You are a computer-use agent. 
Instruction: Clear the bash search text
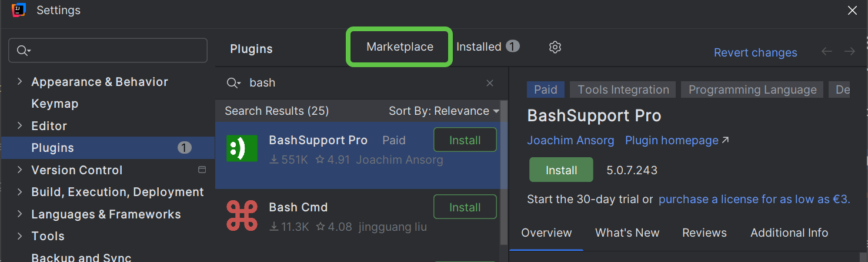(489, 83)
